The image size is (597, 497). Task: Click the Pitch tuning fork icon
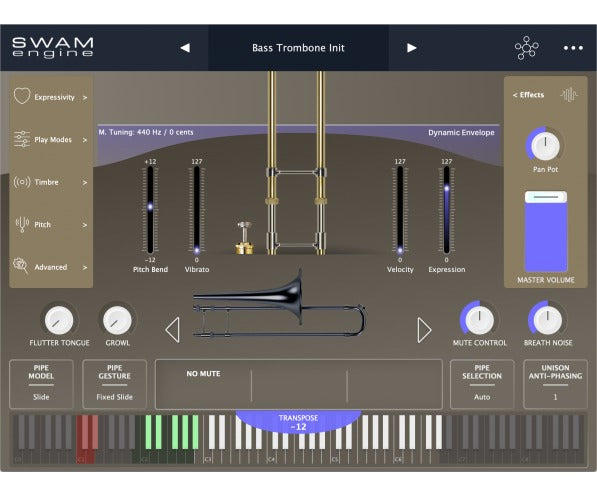pyautogui.click(x=22, y=224)
